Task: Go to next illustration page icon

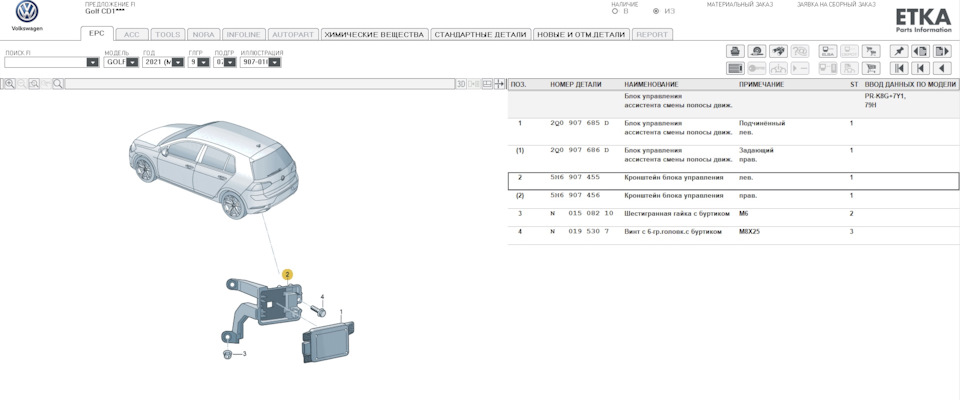Action: pyautogui.click(x=942, y=51)
